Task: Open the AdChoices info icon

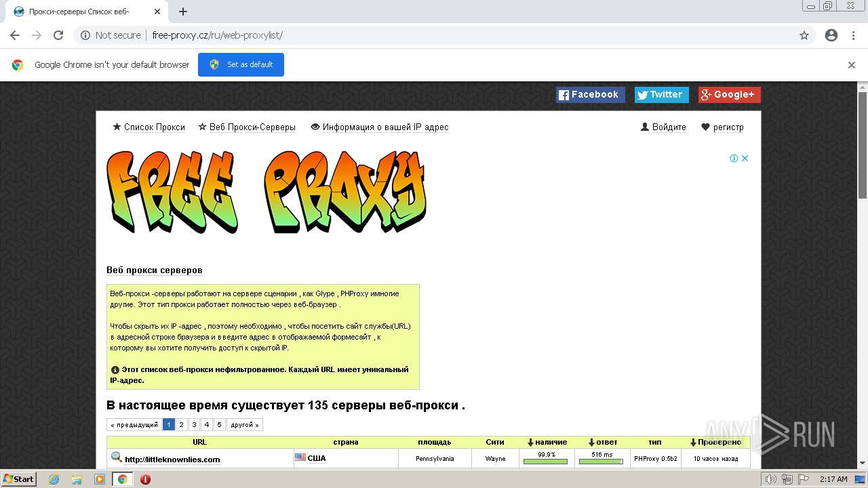Action: point(734,158)
